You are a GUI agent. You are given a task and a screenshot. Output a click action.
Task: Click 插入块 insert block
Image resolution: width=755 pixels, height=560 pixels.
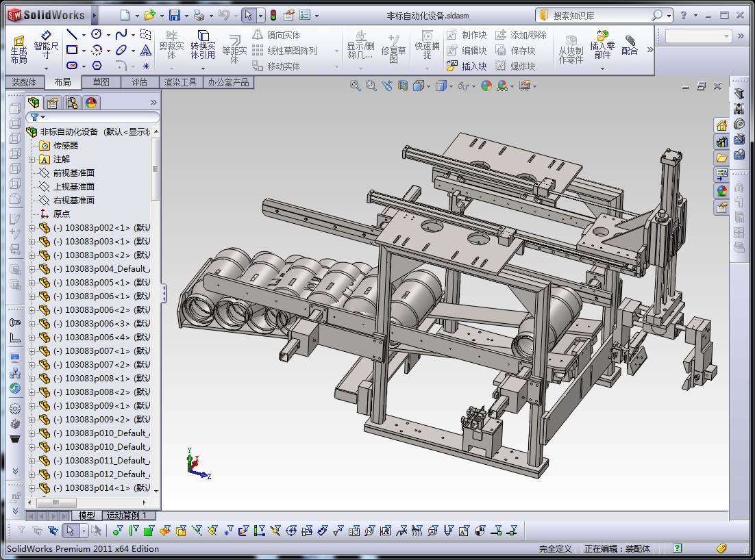pyautogui.click(x=467, y=66)
